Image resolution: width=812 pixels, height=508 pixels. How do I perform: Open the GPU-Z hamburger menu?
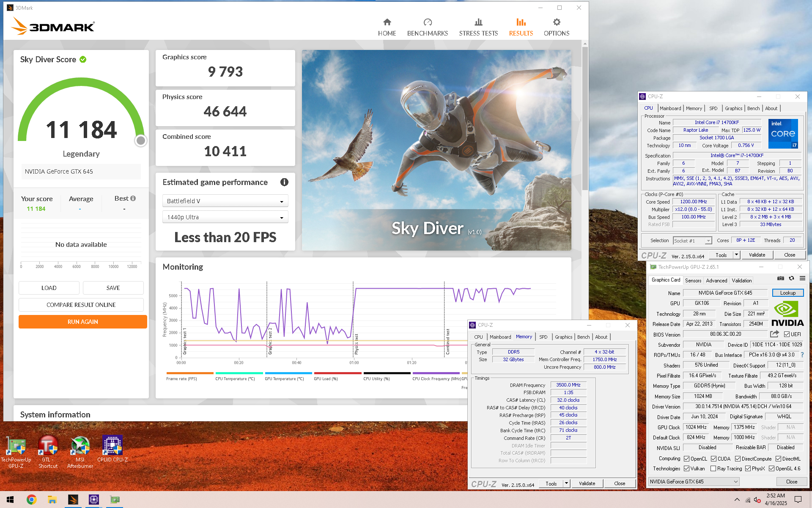802,278
